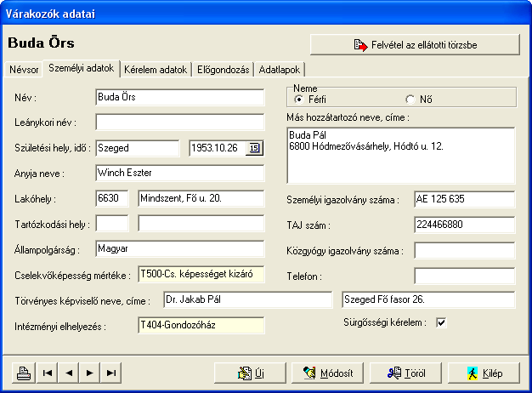Click the Lakóhely postal code field 6630
This screenshot has height=393, width=532.
(x=112, y=198)
